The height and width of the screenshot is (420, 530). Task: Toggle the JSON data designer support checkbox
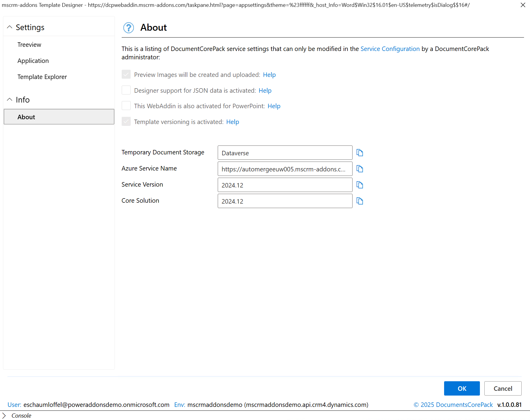point(126,90)
